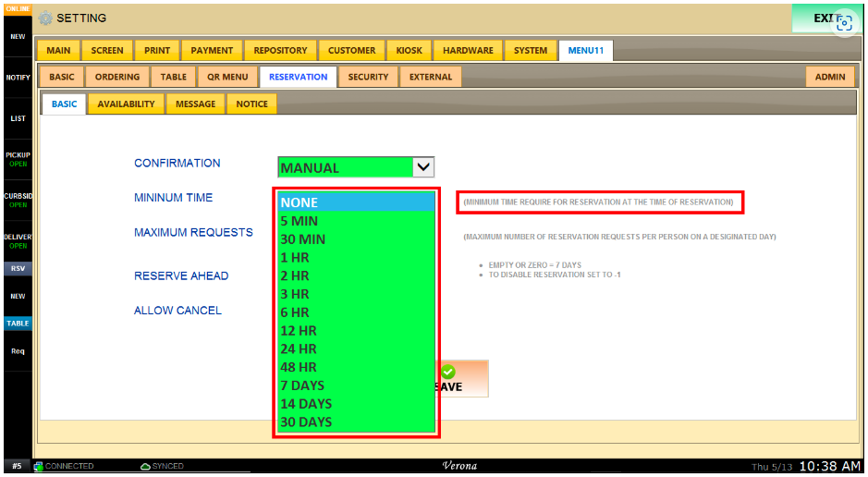Click the screenshot capture icon near EXIT

843,23
